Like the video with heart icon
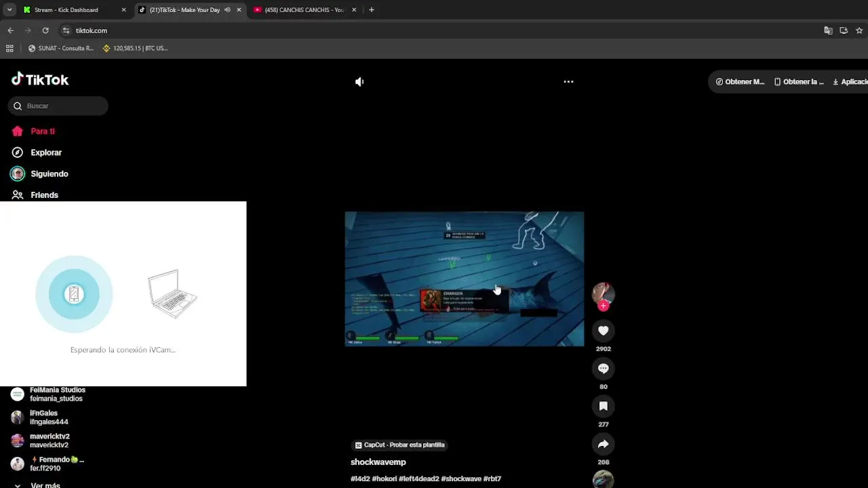This screenshot has width=868, height=488. [x=604, y=330]
